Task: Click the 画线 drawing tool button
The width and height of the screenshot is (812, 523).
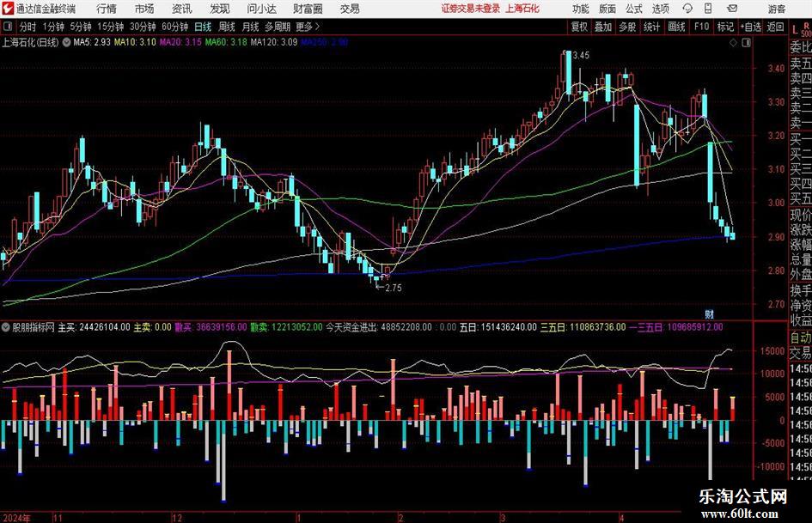Action: (676, 27)
